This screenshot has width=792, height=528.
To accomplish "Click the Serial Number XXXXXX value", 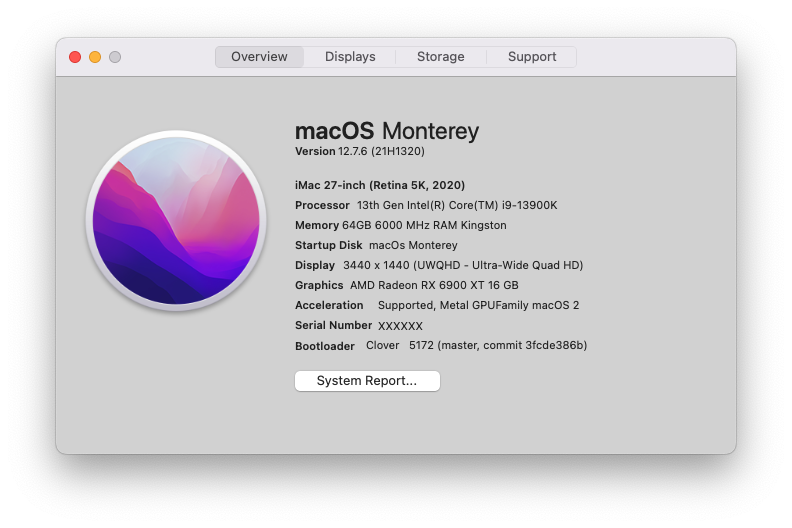I will point(400,326).
